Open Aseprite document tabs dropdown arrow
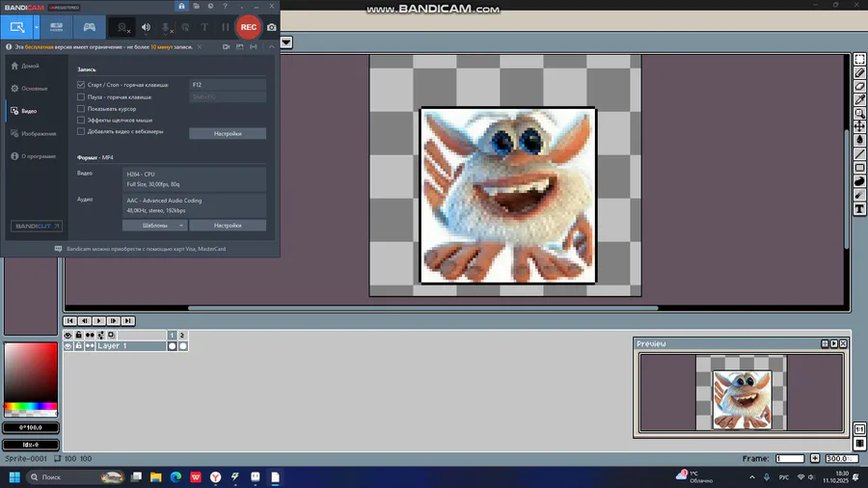The height and width of the screenshot is (488, 868). pyautogui.click(x=286, y=42)
